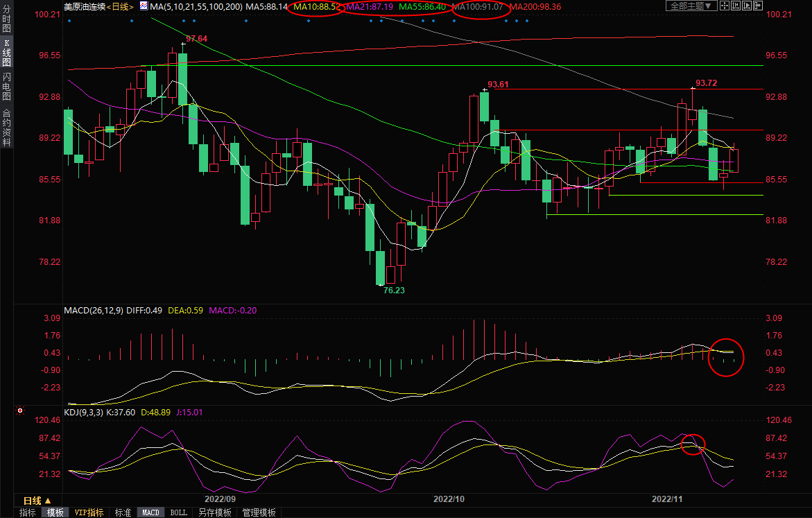This screenshot has height=518, width=812.
Task: Expand the 日线 period selector
Action: click(x=37, y=500)
